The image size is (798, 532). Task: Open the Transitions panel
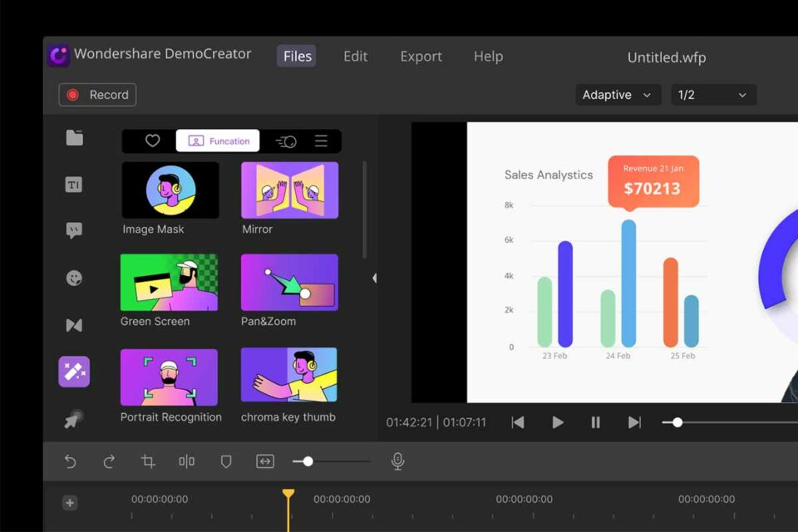[73, 325]
